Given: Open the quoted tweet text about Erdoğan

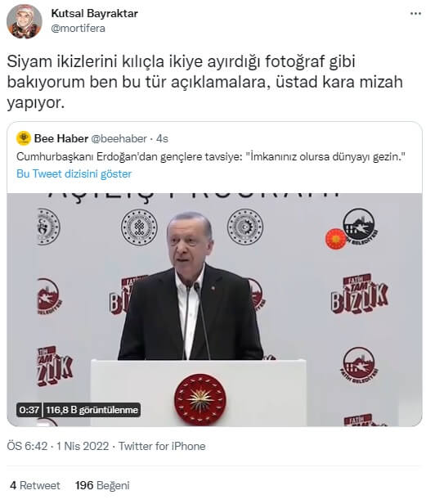Looking at the screenshot, I should tap(211, 157).
